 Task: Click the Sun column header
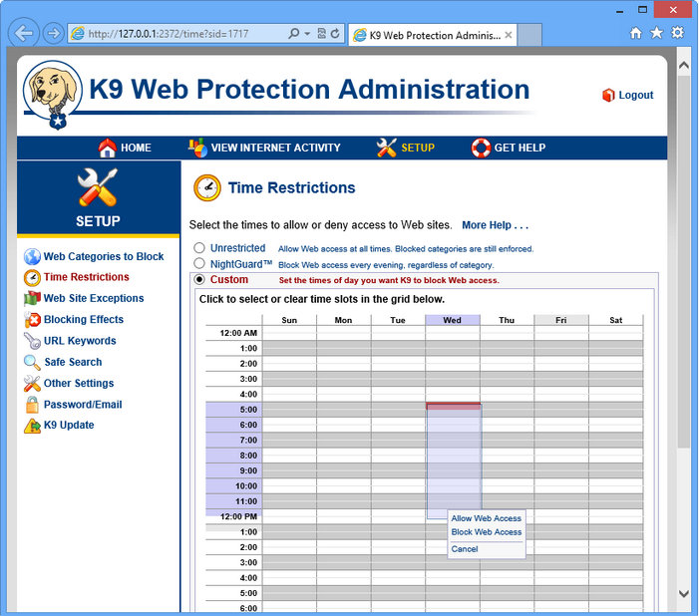(289, 320)
